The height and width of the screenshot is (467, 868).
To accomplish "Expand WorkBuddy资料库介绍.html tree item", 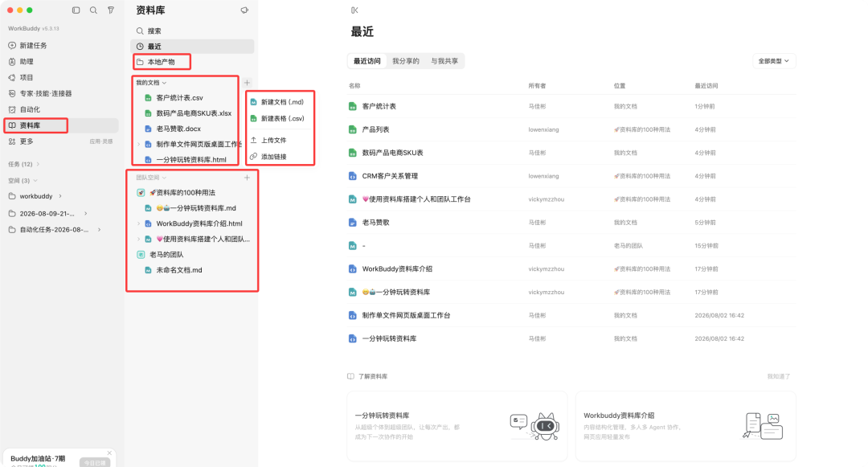I will tap(138, 223).
